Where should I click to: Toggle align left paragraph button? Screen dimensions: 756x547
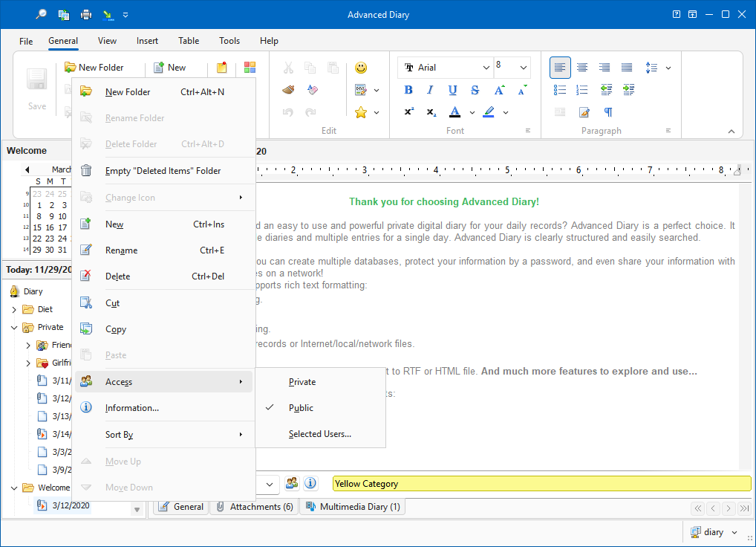pyautogui.click(x=560, y=68)
